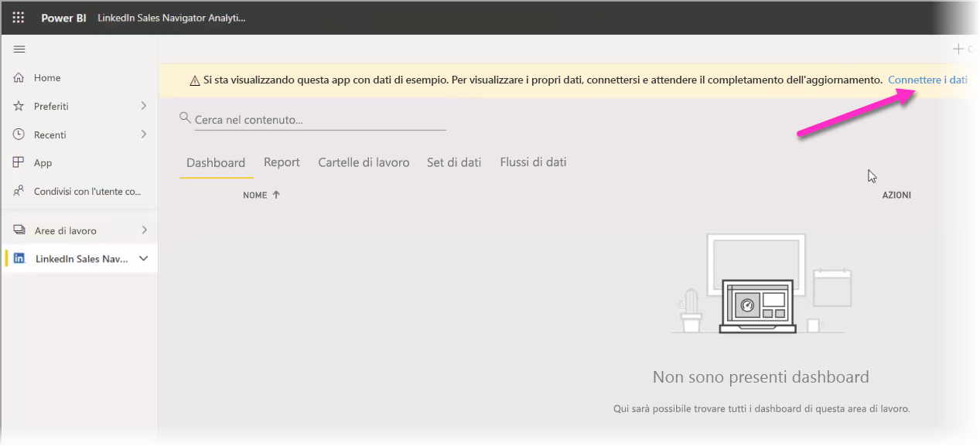
Task: Expand the Preferiti flyout chevron
Action: click(144, 106)
